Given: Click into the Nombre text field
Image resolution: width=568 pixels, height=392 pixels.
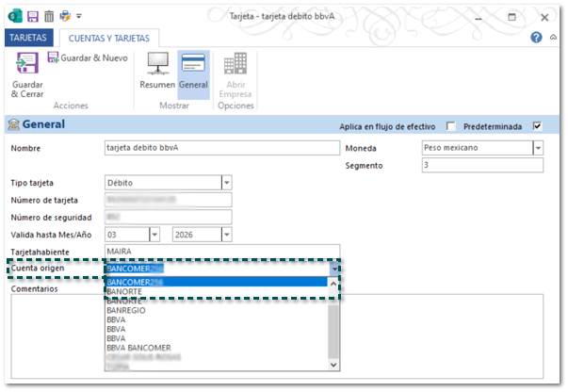Looking at the screenshot, I should coord(219,148).
